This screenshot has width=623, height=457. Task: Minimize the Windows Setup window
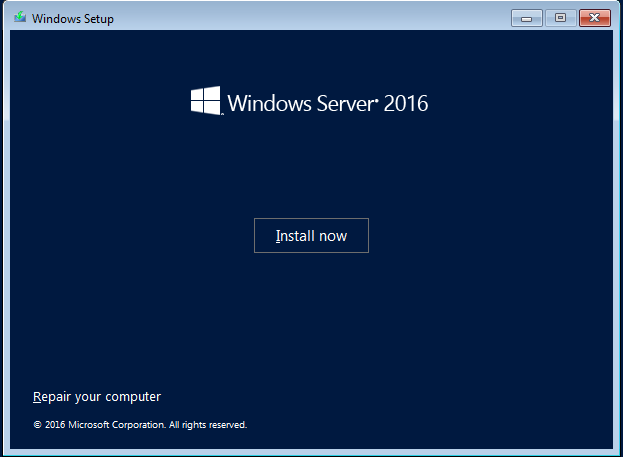coord(526,18)
